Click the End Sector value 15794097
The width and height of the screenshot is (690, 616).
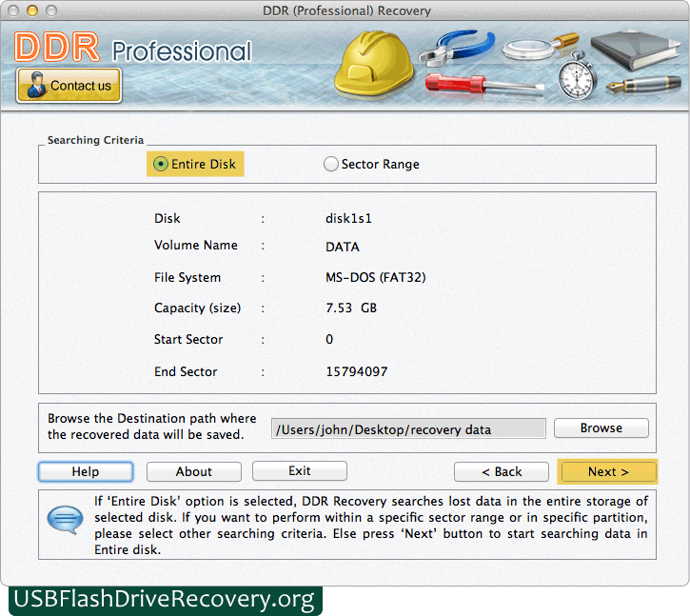pyautogui.click(x=357, y=371)
